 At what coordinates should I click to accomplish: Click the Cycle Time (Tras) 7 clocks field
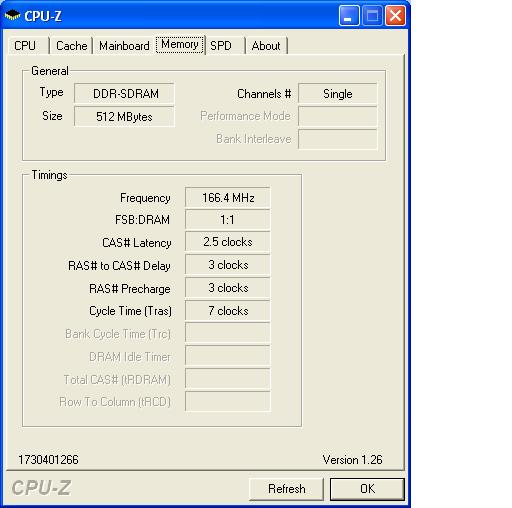click(228, 311)
